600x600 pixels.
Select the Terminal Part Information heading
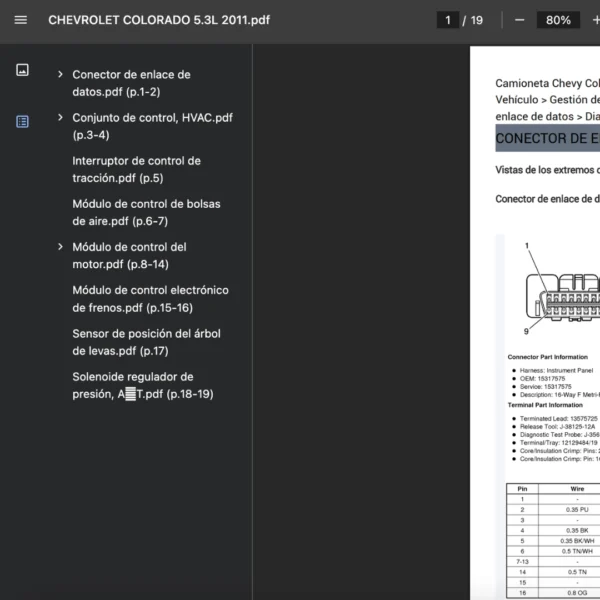pyautogui.click(x=545, y=405)
